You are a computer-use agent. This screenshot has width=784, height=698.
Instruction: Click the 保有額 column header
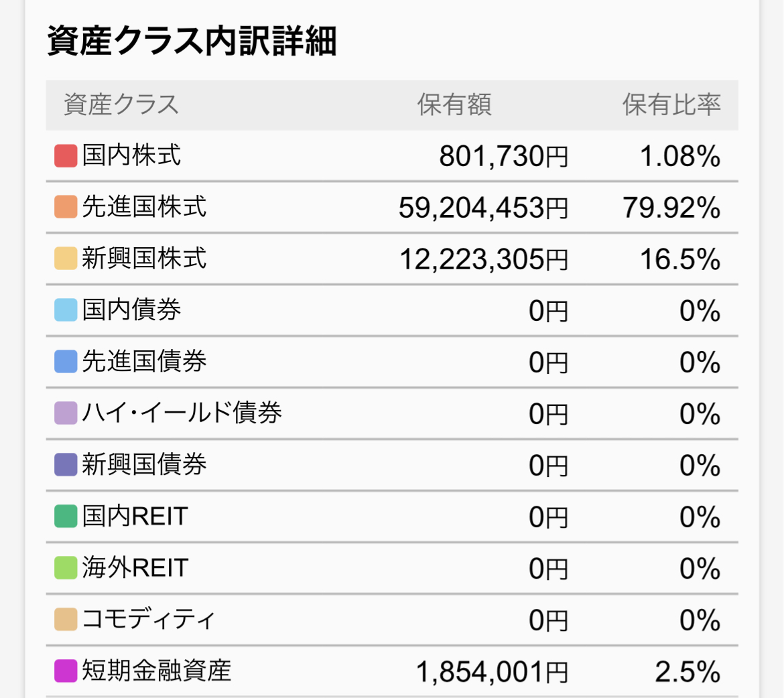coord(454,105)
